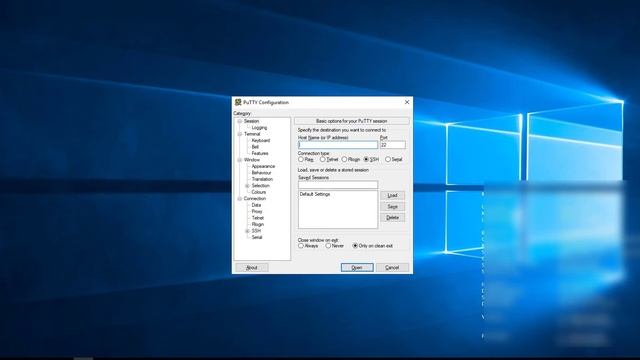Screen dimensions: 640x360
Task: Focus the Host Name input field
Action: coord(338,145)
